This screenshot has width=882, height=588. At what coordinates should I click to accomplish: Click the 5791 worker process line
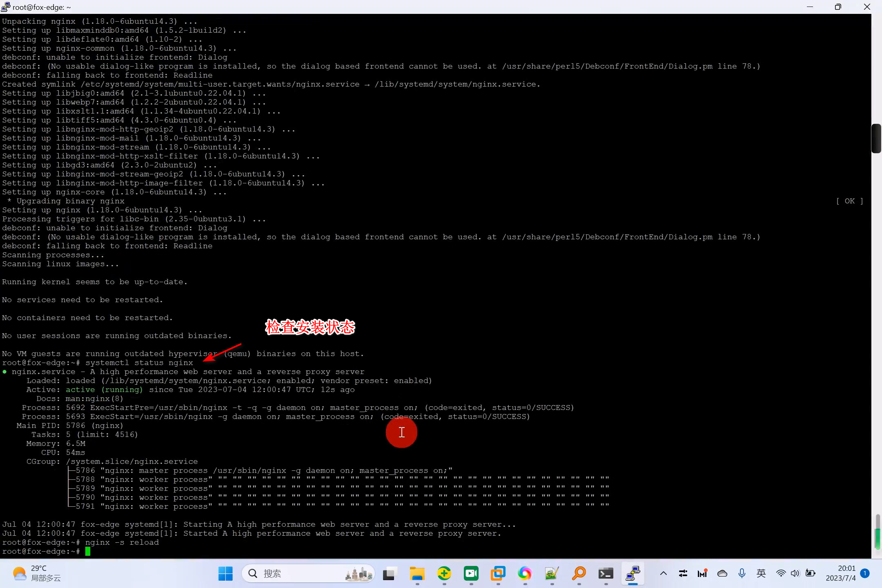[x=338, y=506]
